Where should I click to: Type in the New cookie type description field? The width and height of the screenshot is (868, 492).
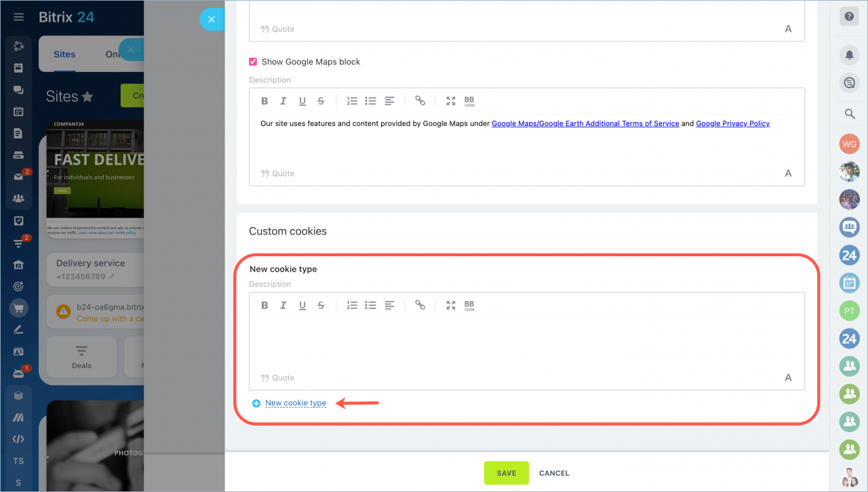click(527, 342)
